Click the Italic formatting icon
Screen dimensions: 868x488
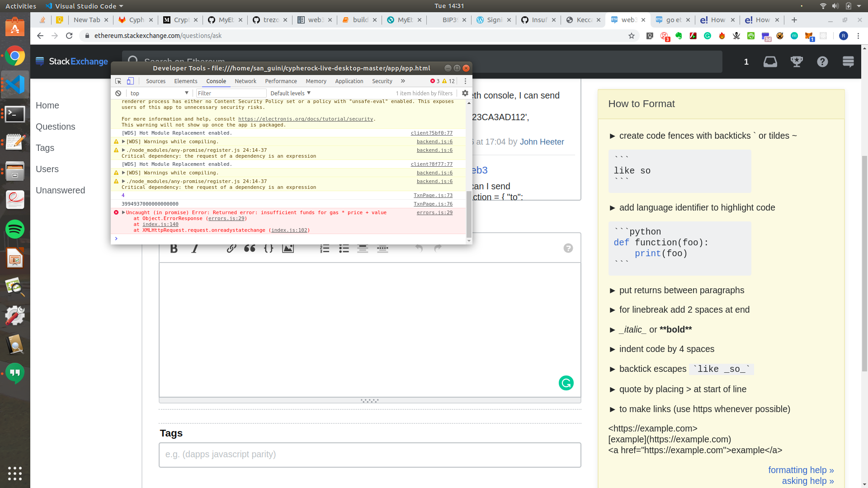(195, 249)
